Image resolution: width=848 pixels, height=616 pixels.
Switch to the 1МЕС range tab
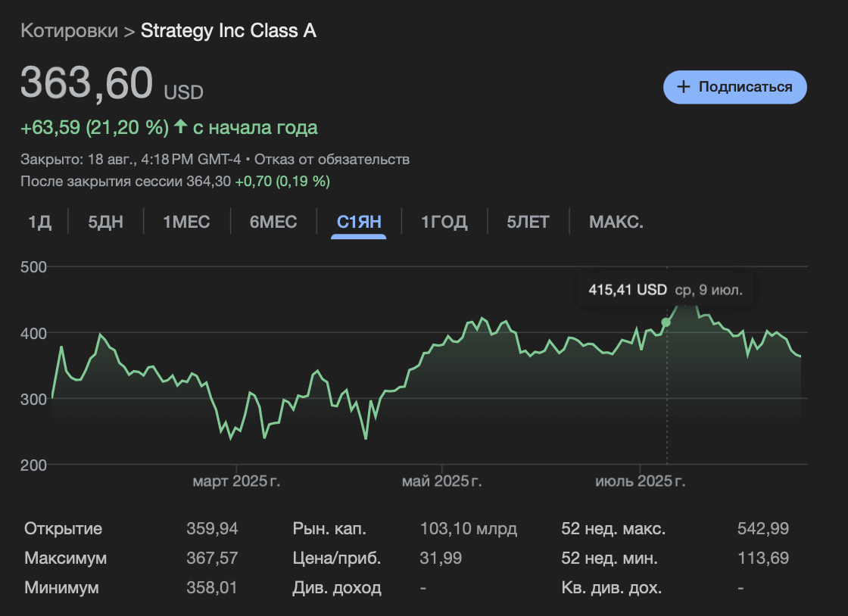point(186,222)
